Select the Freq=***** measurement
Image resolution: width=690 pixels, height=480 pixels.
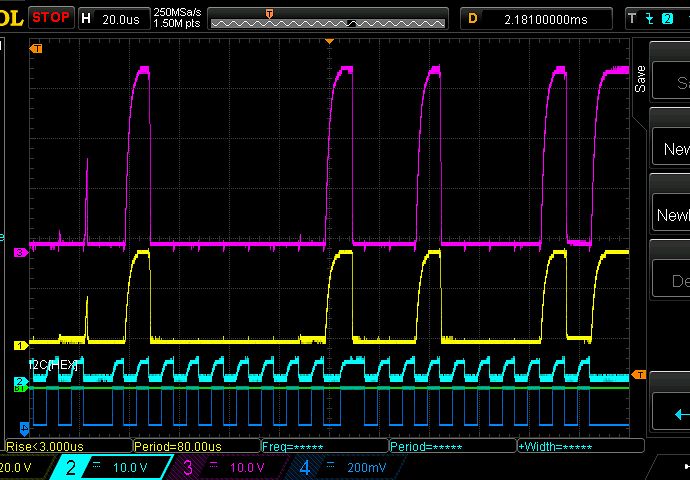click(x=325, y=447)
